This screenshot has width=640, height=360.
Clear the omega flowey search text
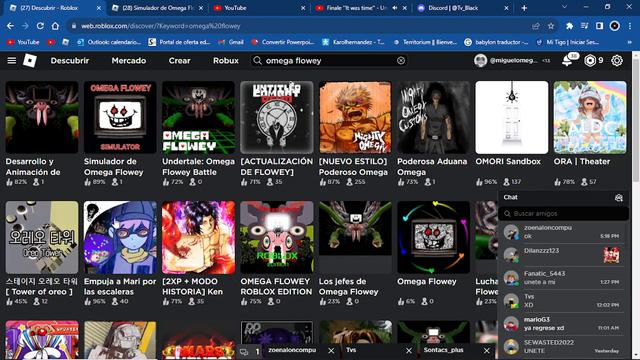(401, 60)
